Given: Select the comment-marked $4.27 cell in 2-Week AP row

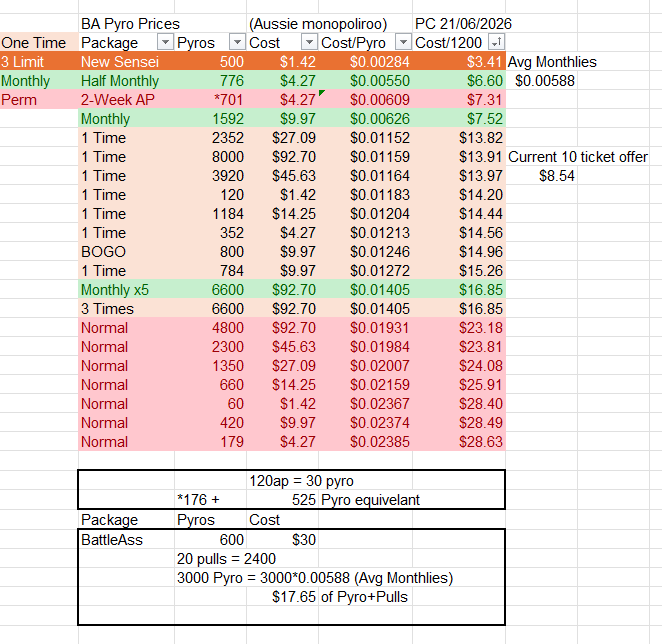Looking at the screenshot, I should (x=282, y=100).
